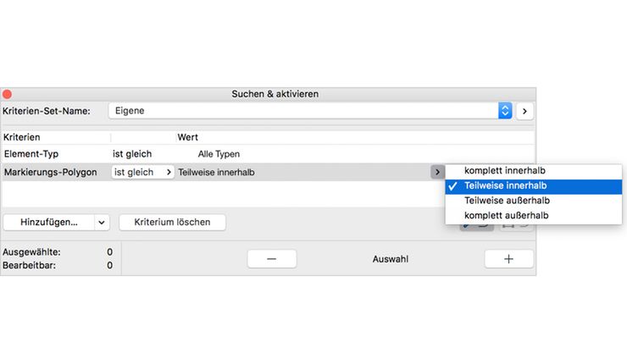Screen dimensions: 627x364
Task: Close the Suchen & aktivieren window
Action: 7,94
